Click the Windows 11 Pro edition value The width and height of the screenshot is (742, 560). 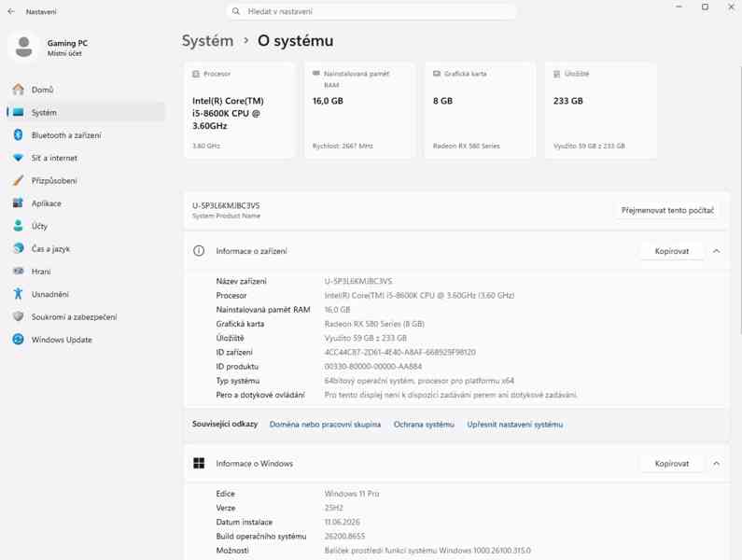[352, 494]
